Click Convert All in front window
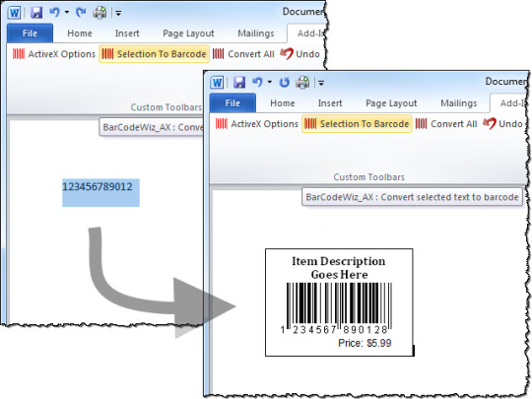 pyautogui.click(x=446, y=124)
